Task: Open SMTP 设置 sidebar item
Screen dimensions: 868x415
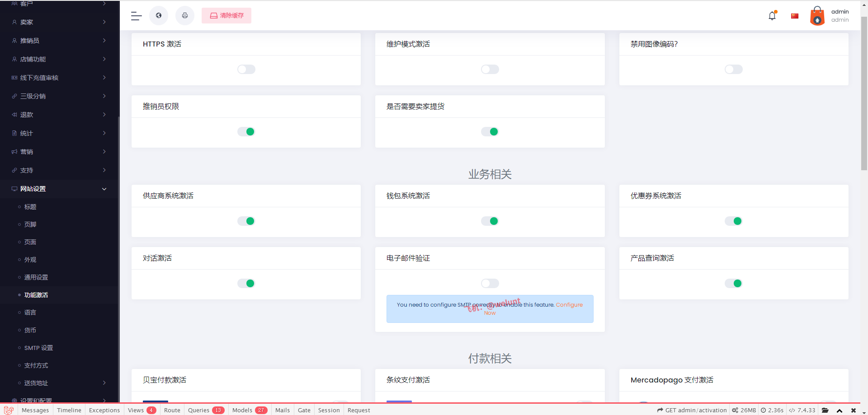Action: 59,348
